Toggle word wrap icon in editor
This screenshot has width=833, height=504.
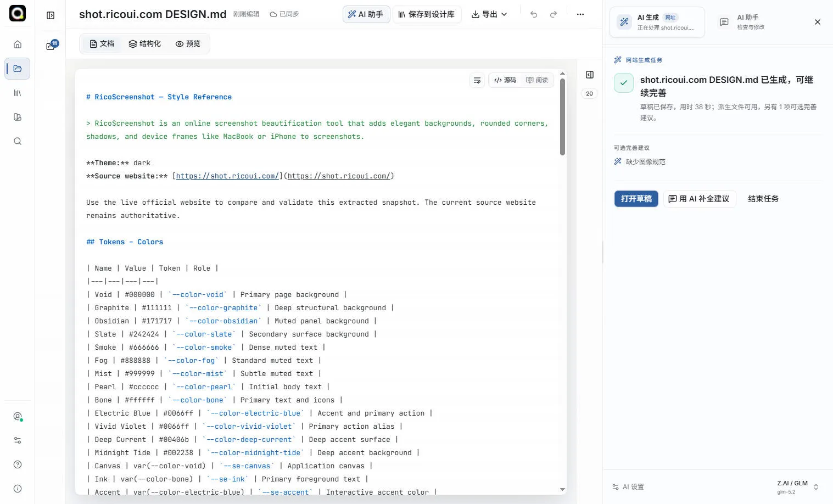point(477,80)
